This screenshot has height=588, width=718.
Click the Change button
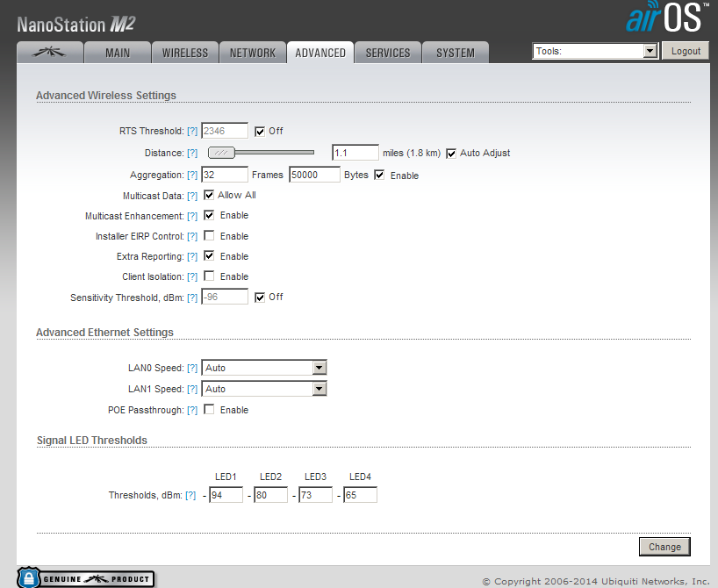[x=664, y=547]
